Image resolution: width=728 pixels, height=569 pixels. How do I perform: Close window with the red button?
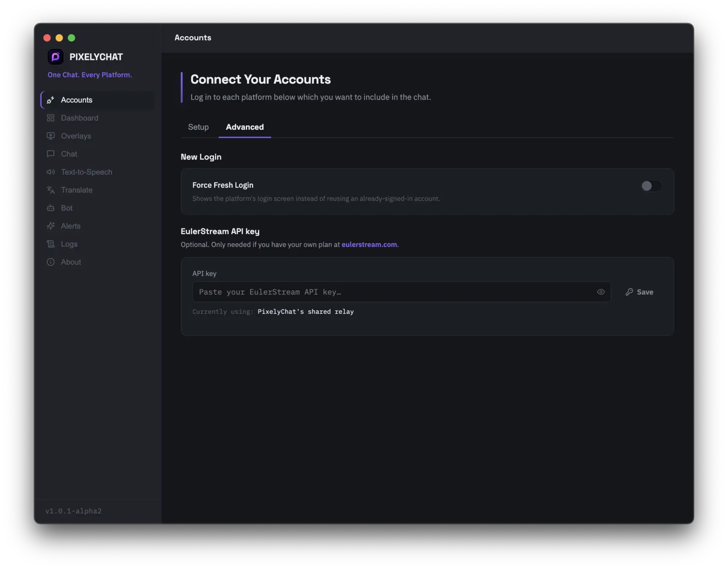click(x=47, y=38)
